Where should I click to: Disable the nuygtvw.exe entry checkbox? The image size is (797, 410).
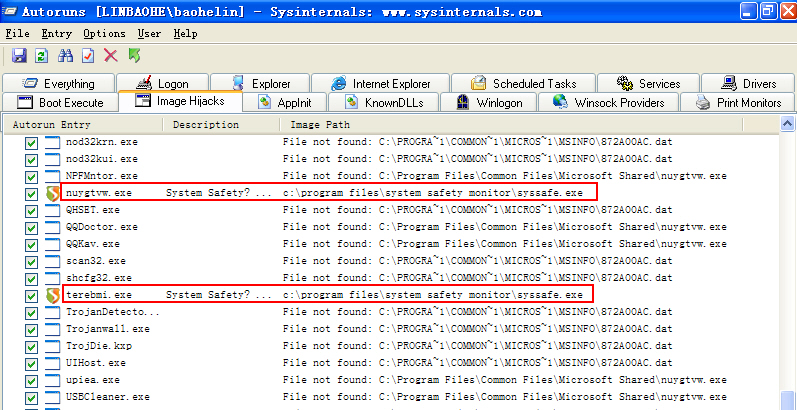coord(32,194)
